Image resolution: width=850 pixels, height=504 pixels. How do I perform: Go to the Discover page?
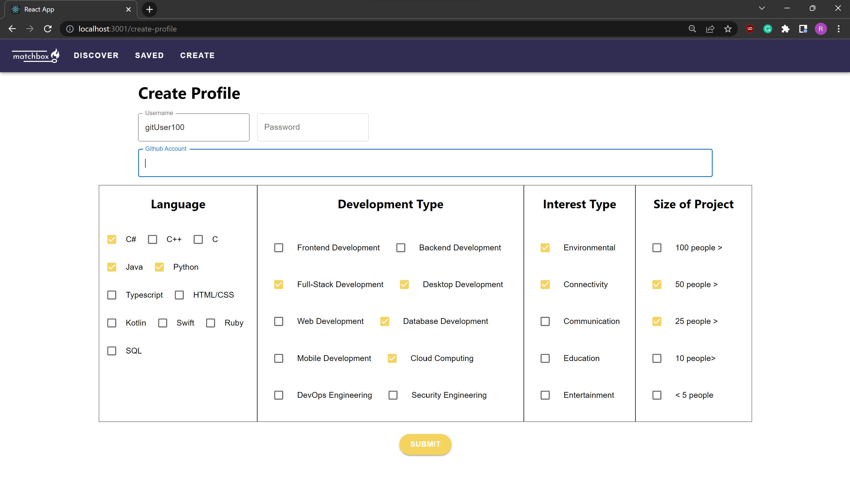(x=96, y=55)
